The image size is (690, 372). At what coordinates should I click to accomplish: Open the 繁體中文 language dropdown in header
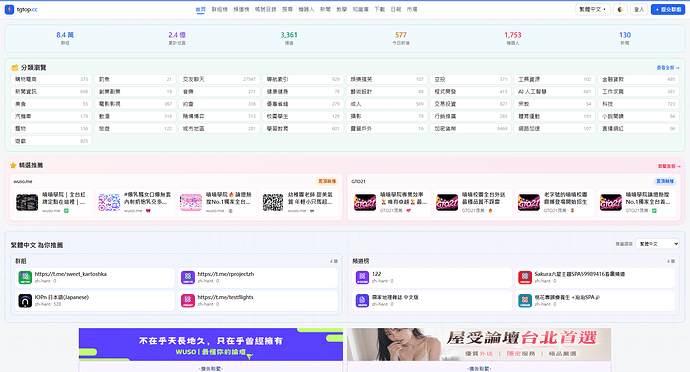pos(593,9)
